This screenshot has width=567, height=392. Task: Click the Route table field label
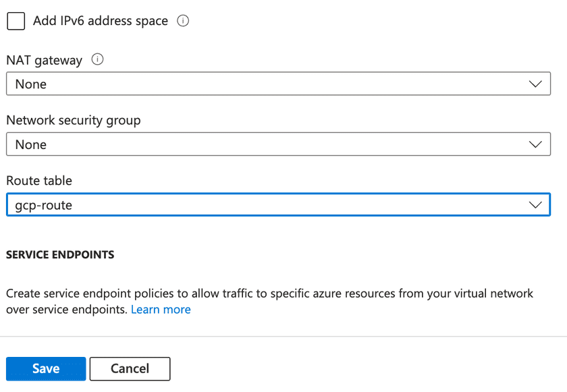(x=39, y=181)
